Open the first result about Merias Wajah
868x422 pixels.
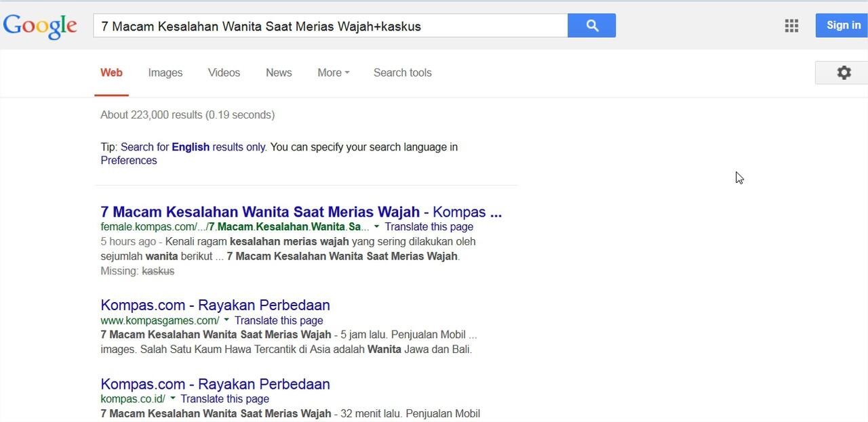[x=300, y=212]
